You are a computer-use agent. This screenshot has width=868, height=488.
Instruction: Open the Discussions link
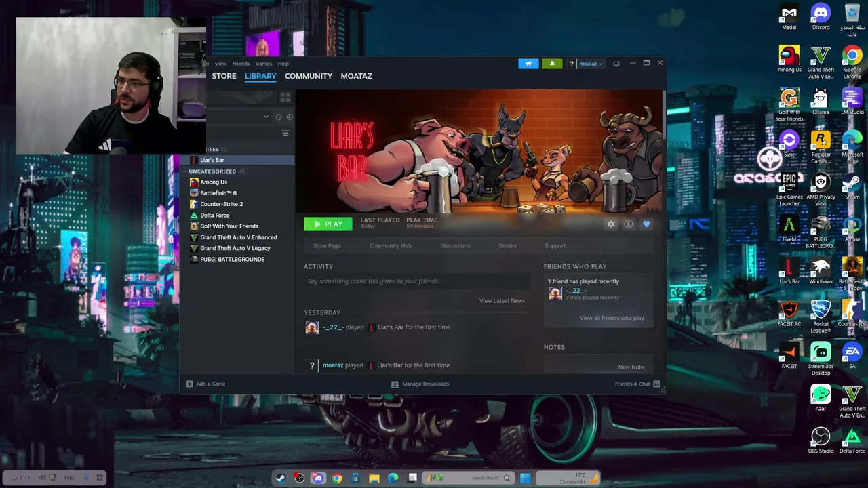(x=455, y=246)
